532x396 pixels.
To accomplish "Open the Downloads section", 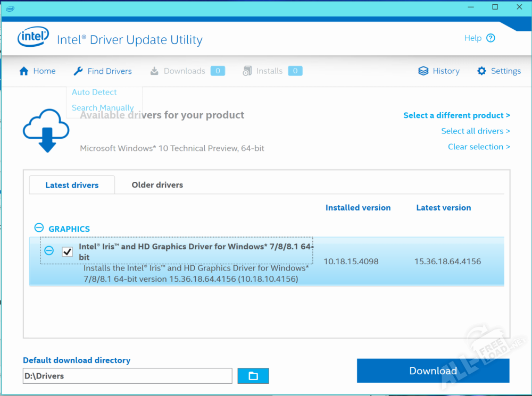I will [184, 71].
